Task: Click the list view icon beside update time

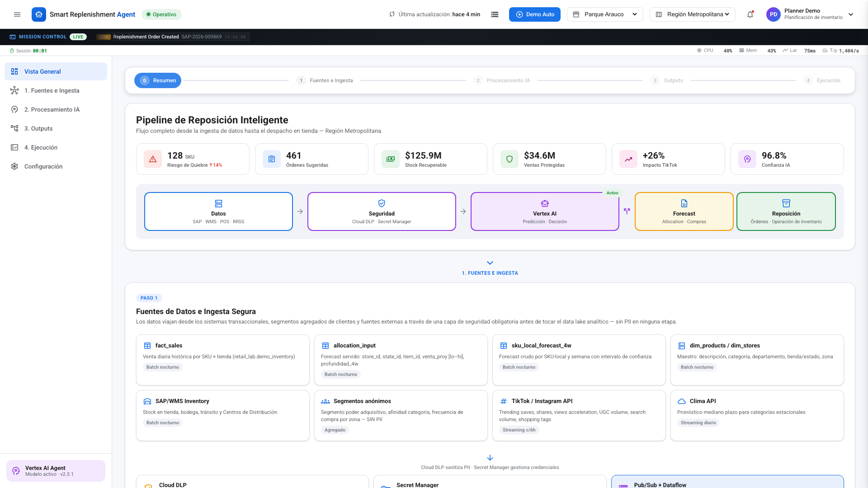Action: point(495,14)
